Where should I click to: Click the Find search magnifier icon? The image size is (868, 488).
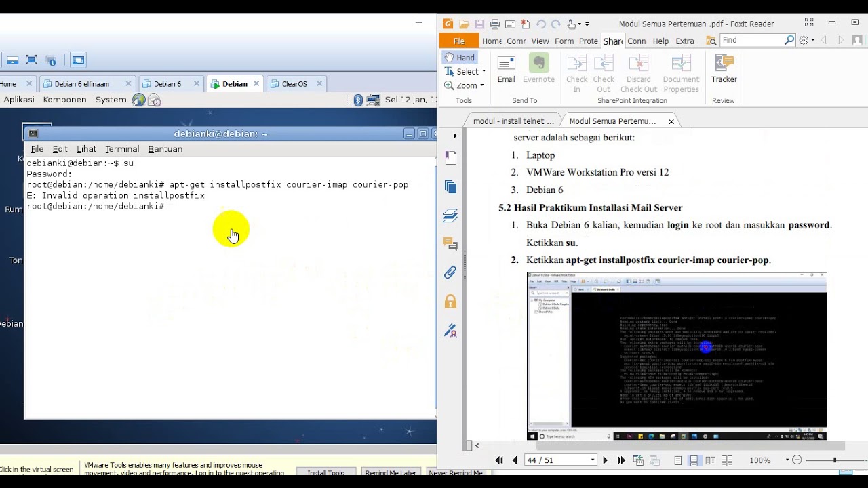tap(789, 40)
